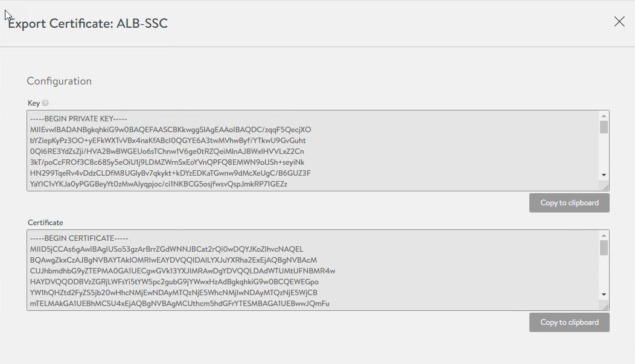Click the Key field scrollbar thumb
Screen dimensions: 635x364
[x=604, y=127]
